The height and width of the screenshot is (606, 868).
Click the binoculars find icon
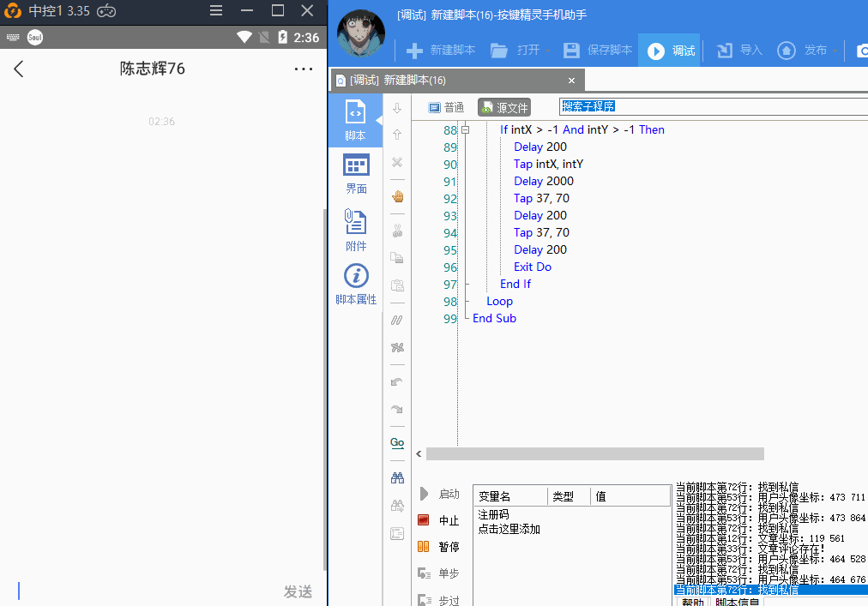pos(397,477)
